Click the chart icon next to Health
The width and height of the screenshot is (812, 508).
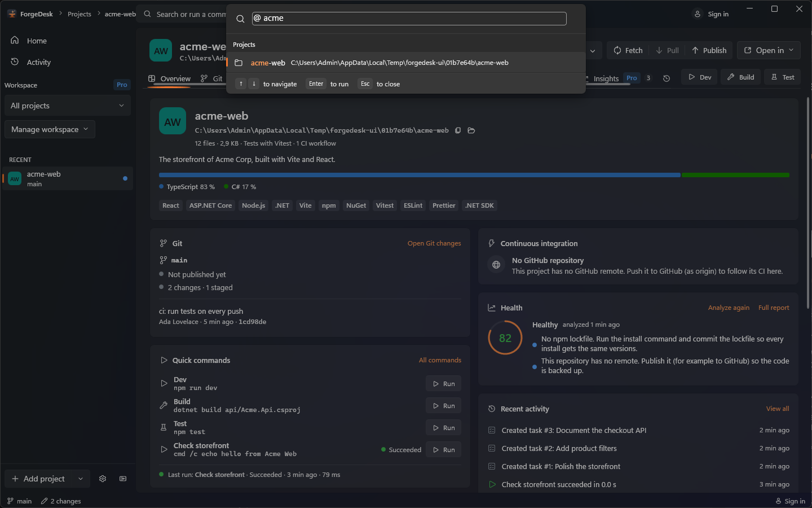[492, 308]
